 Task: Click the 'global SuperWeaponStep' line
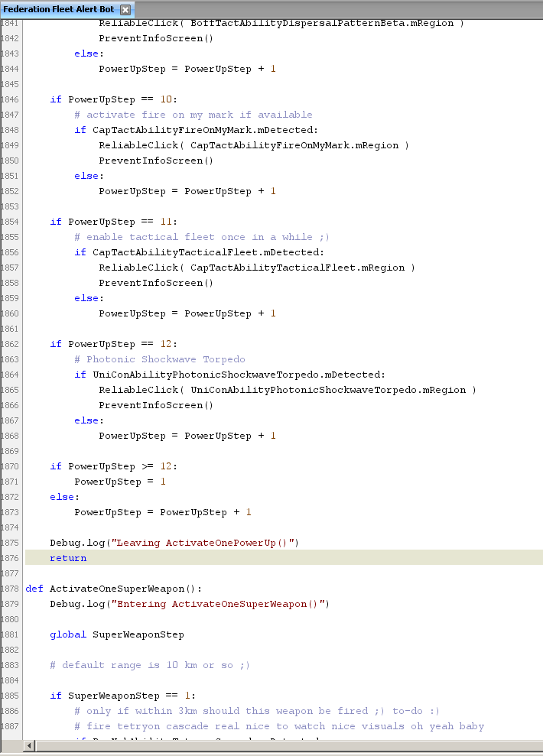116,634
